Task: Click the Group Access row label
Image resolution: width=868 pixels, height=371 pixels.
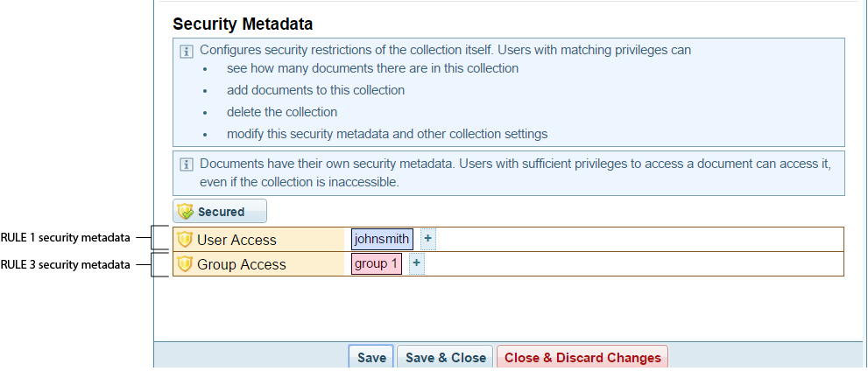Action: tap(242, 264)
